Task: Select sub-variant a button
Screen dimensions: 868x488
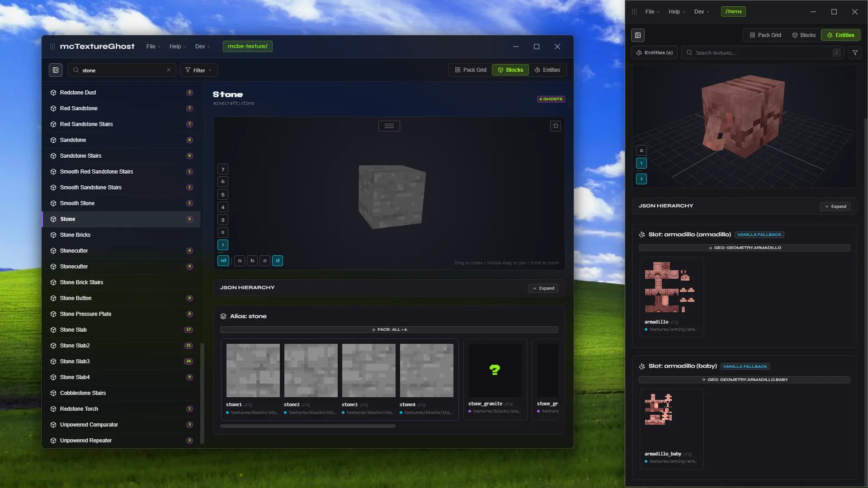Action: point(240,261)
